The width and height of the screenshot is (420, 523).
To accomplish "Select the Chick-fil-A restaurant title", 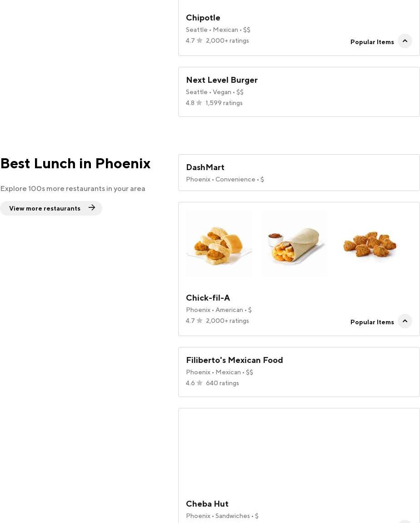I will [208, 298].
